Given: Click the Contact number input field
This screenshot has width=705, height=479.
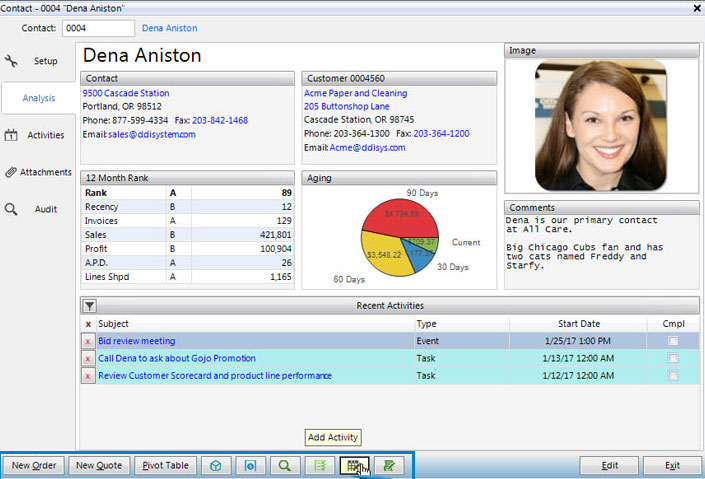Looking at the screenshot, I should pyautogui.click(x=98, y=28).
